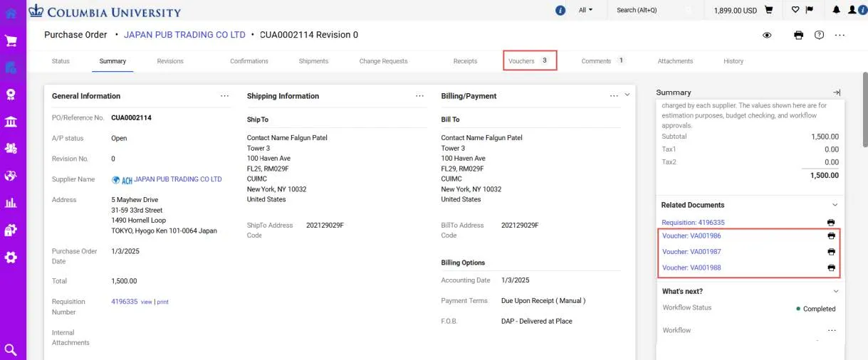
Task: Open General Information ellipsis menu
Action: 225,95
